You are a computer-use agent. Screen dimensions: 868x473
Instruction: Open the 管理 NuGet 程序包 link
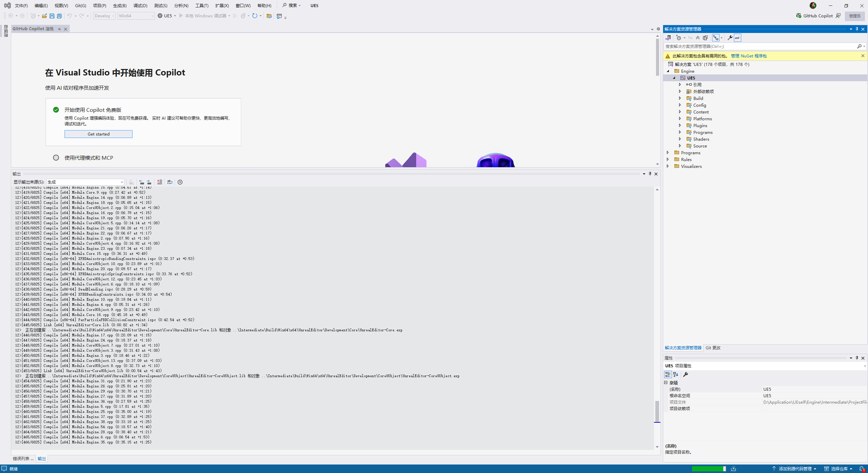point(749,56)
